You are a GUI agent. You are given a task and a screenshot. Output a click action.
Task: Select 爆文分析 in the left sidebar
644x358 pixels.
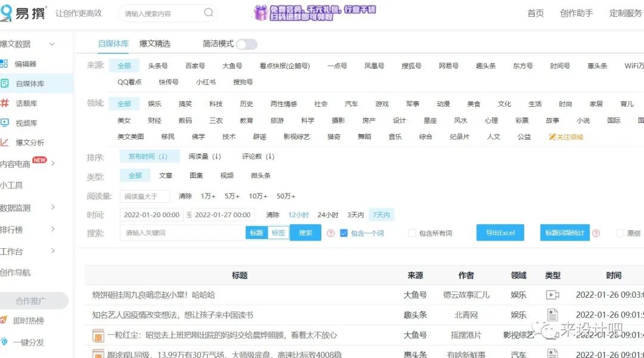click(26, 143)
